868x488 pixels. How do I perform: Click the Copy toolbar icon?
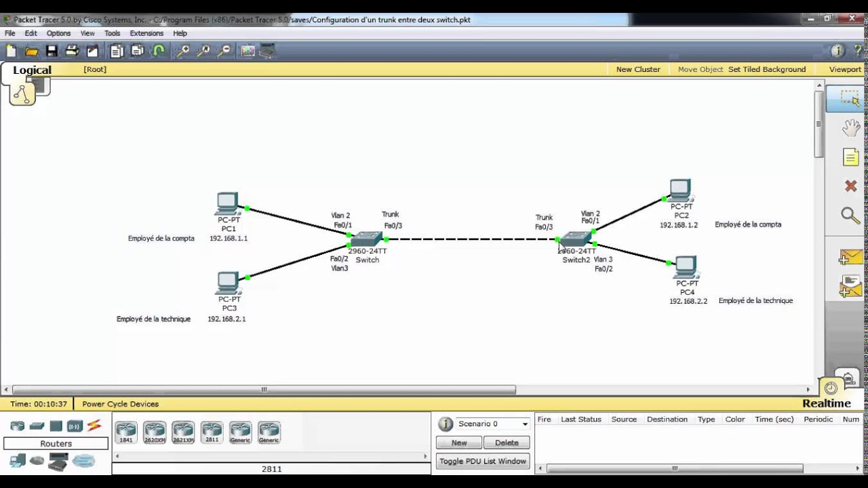pos(117,51)
